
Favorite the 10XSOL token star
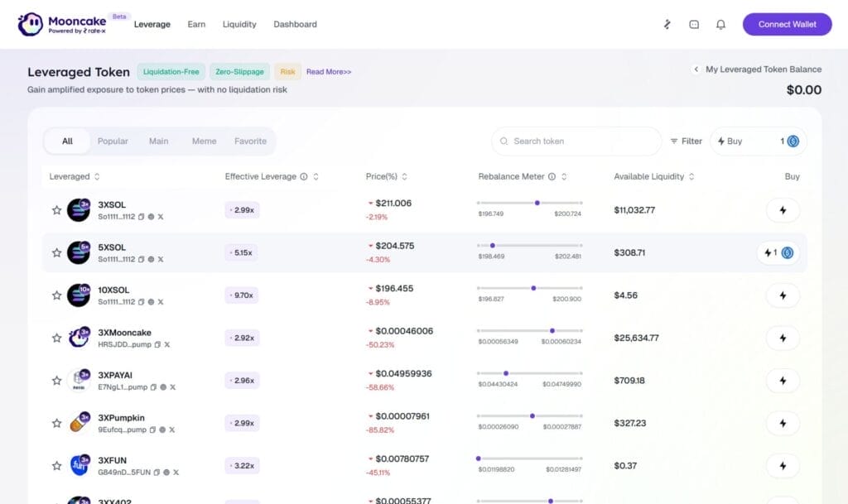click(x=57, y=295)
